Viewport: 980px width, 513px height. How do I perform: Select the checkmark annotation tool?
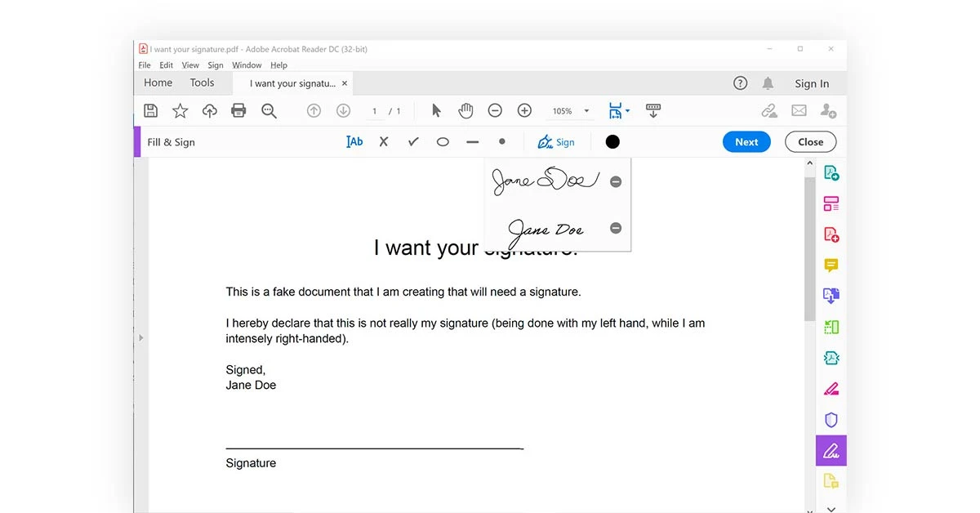coord(412,141)
